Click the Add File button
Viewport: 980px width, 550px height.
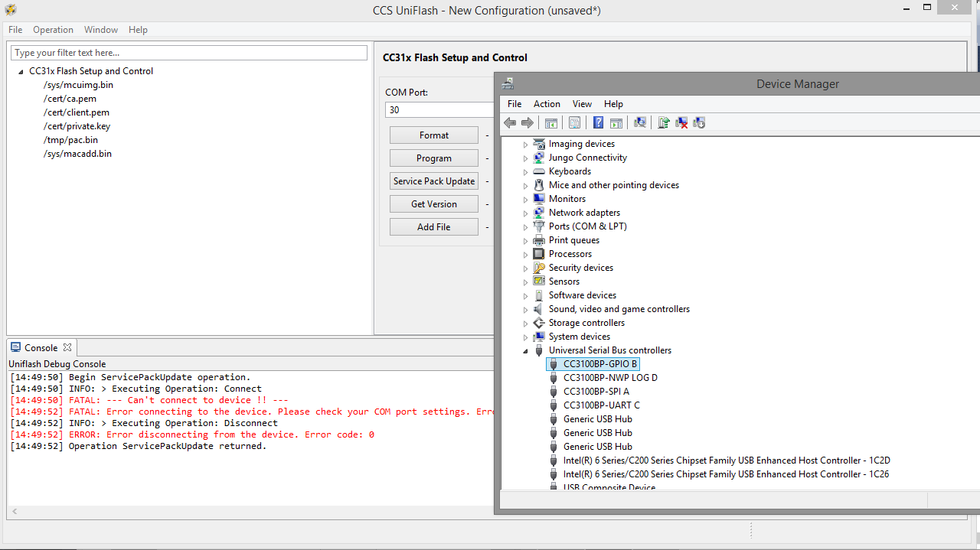click(x=434, y=227)
